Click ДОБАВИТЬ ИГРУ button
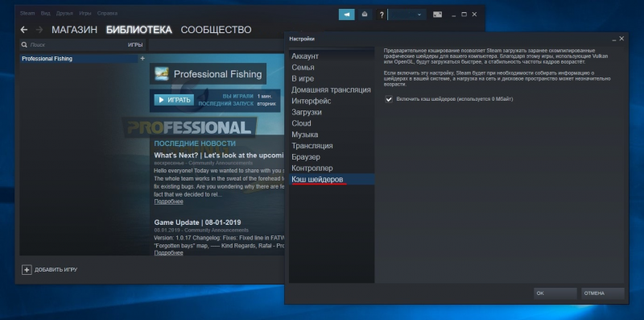 tap(50, 270)
